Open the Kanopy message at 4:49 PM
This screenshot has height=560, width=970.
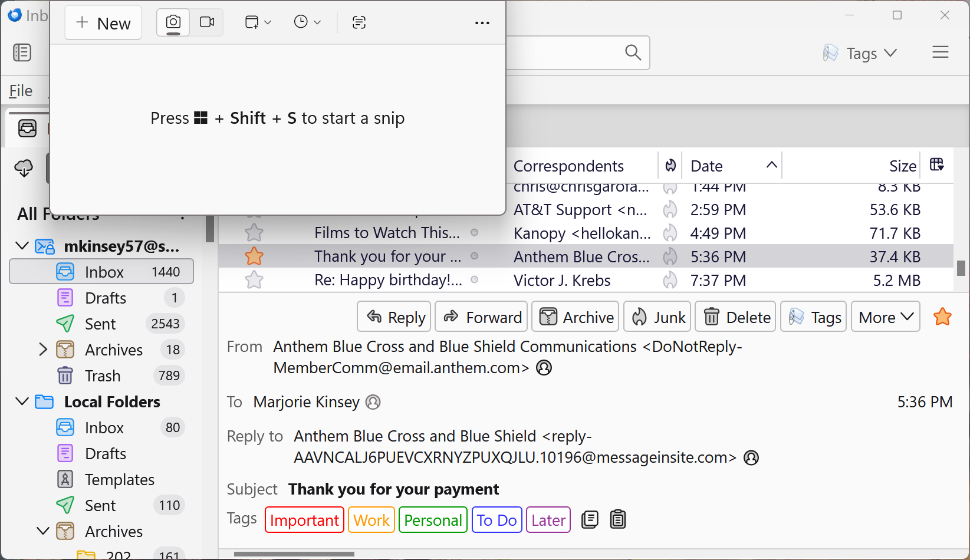coord(586,233)
